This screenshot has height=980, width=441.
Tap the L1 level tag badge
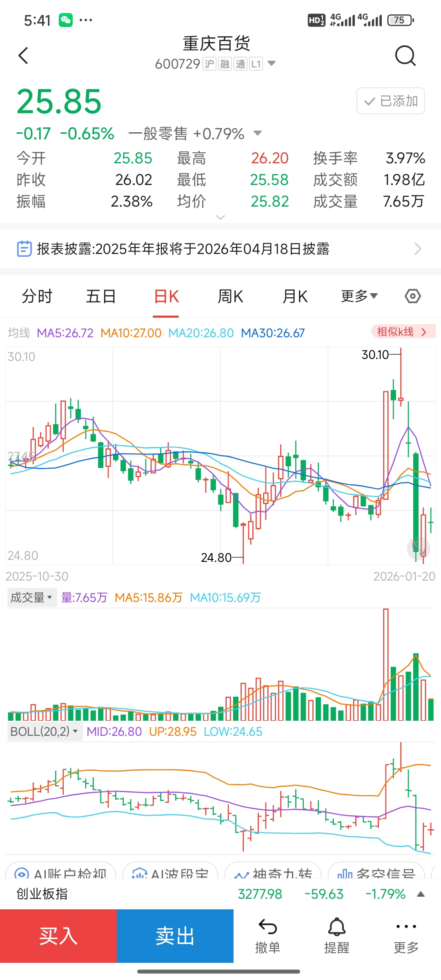pyautogui.click(x=256, y=64)
